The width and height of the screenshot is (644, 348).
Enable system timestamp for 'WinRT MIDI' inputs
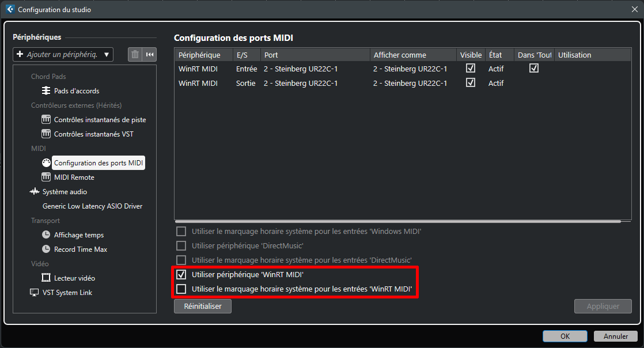point(181,289)
